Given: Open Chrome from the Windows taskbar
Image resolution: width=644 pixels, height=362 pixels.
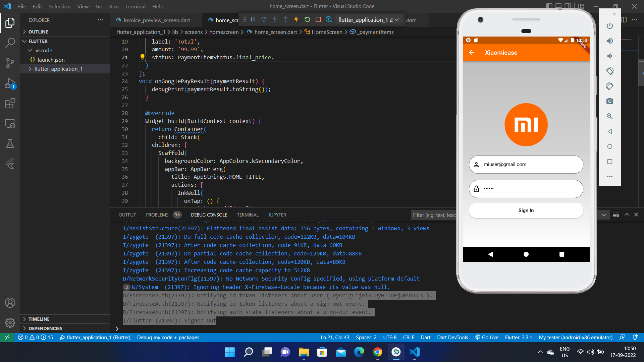Looking at the screenshot, I should (x=378, y=352).
